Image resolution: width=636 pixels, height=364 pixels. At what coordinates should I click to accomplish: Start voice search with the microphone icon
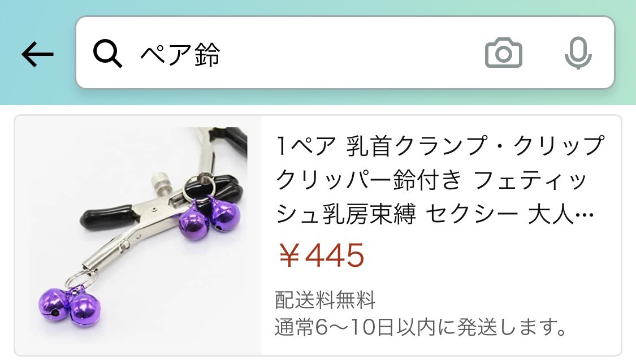578,53
